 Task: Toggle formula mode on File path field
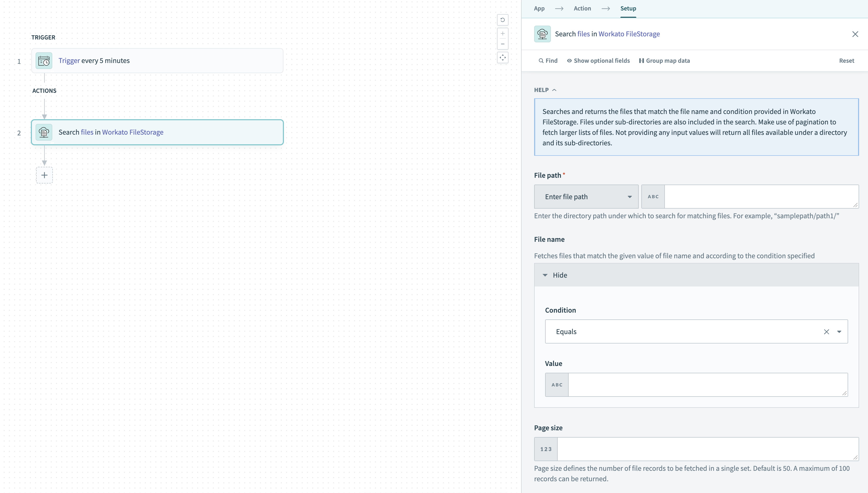[653, 196]
